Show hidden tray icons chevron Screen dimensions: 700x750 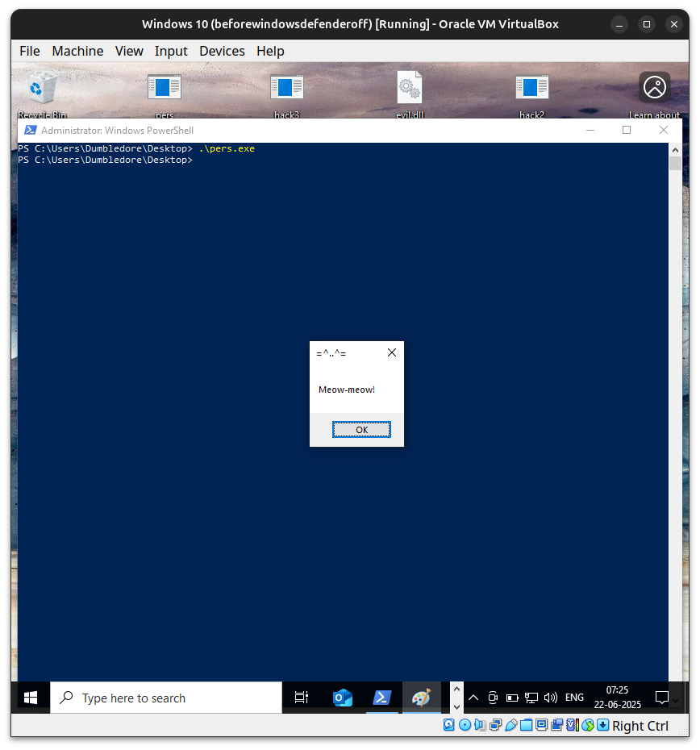pyautogui.click(x=473, y=698)
